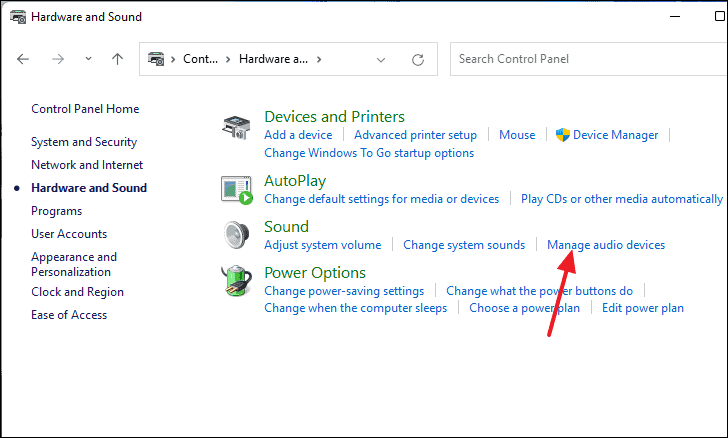Image resolution: width=728 pixels, height=438 pixels.
Task: Click Choose a power plan
Action: 524,308
